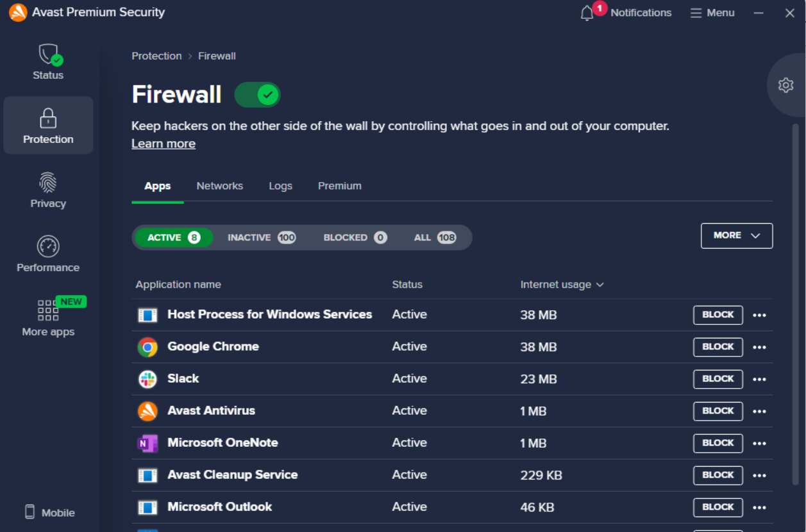This screenshot has width=806, height=532.
Task: Block the Slack application
Action: 718,379
